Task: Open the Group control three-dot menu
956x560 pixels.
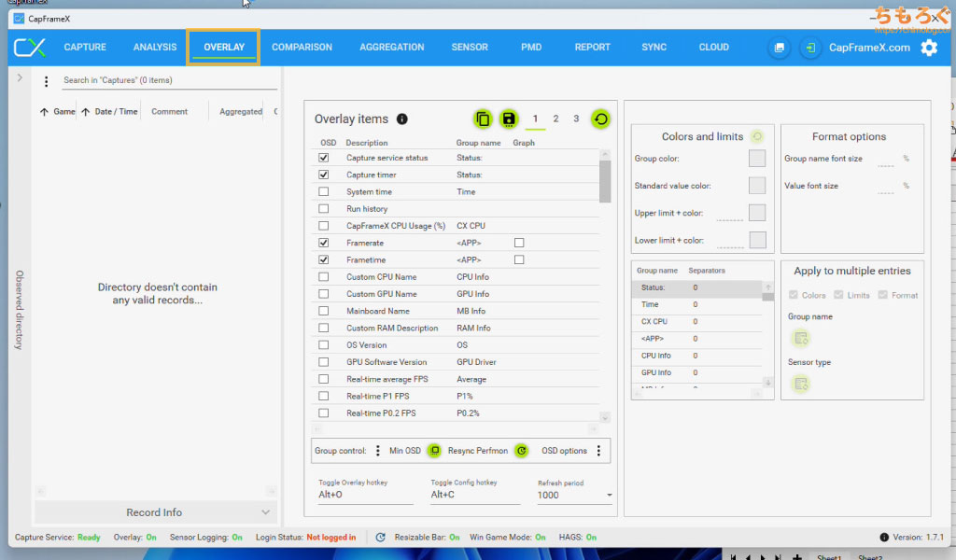Action: tap(377, 451)
